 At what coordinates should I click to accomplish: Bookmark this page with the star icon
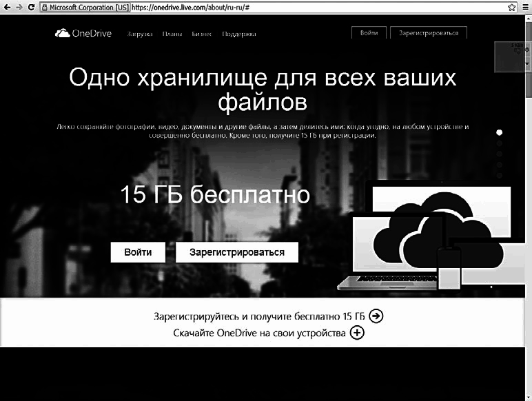[x=511, y=7]
